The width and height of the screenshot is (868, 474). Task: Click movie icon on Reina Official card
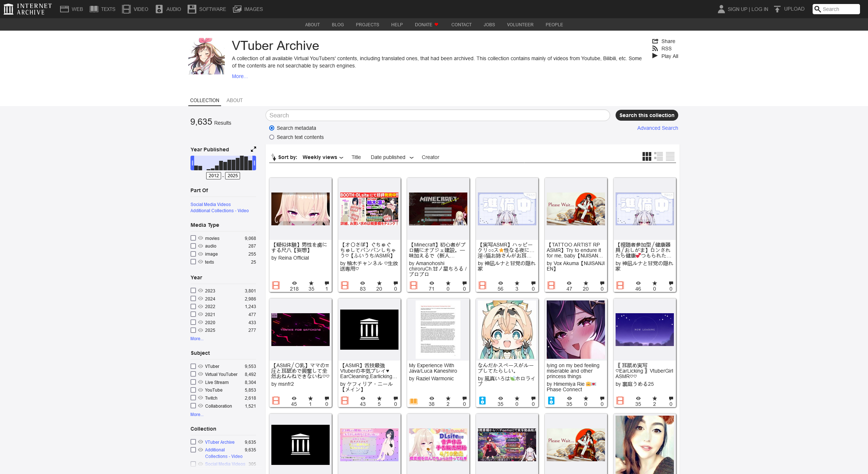point(276,285)
